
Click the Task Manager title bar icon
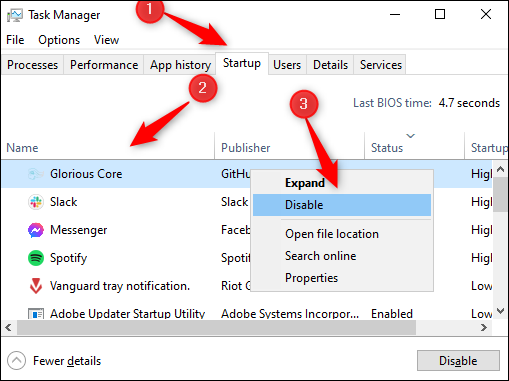pos(15,15)
